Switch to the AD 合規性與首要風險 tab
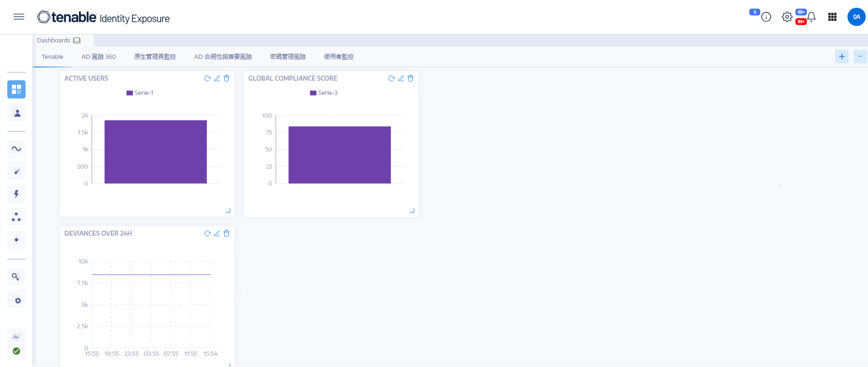 [223, 57]
